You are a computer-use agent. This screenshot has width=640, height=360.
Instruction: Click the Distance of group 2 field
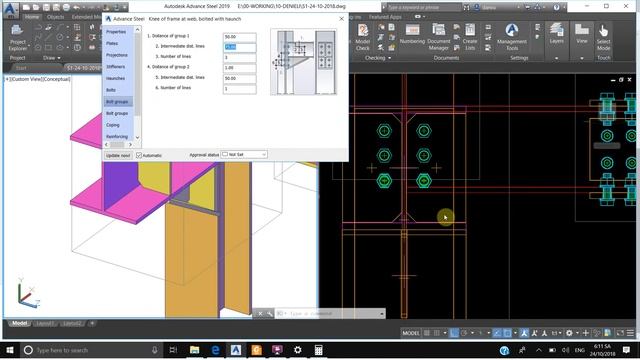click(x=240, y=68)
